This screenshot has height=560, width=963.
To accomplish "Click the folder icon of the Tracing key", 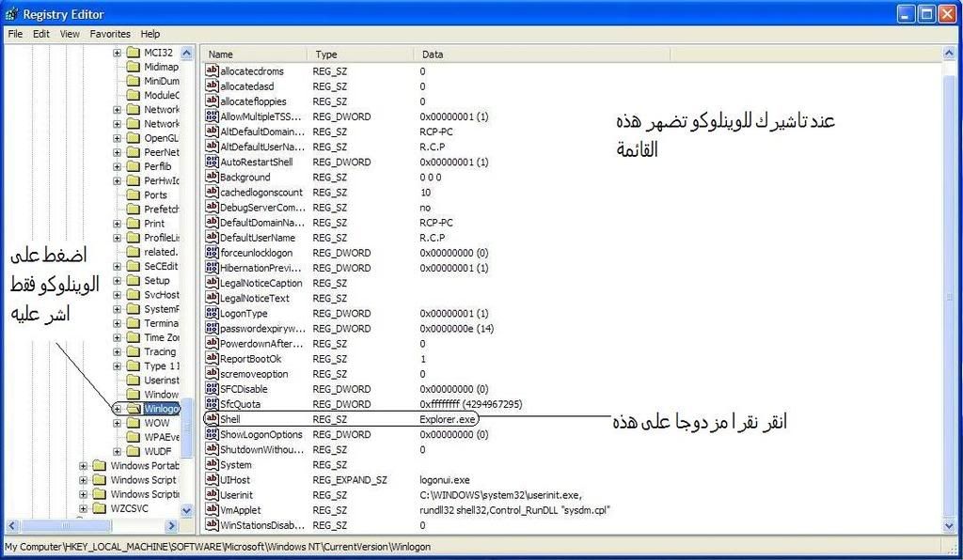I will click(134, 351).
